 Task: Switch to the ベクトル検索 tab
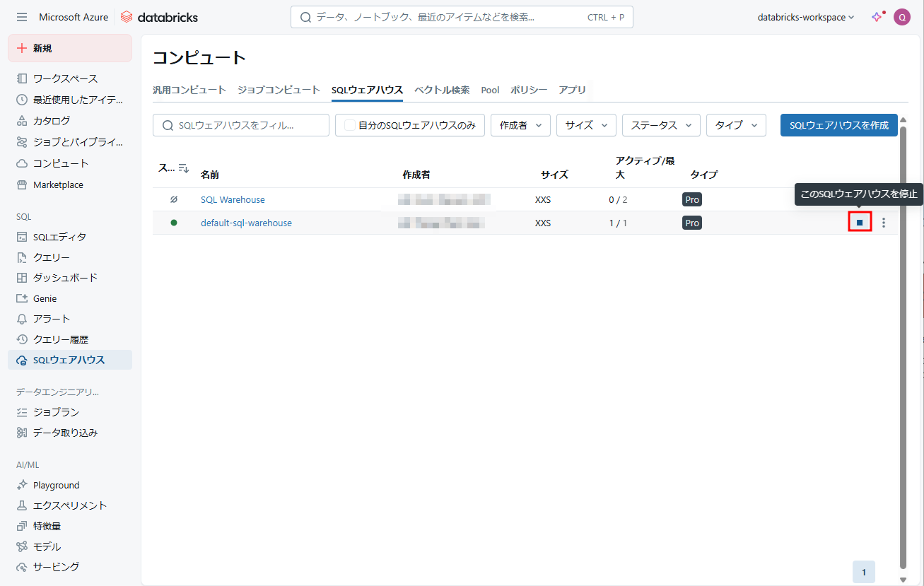point(442,90)
